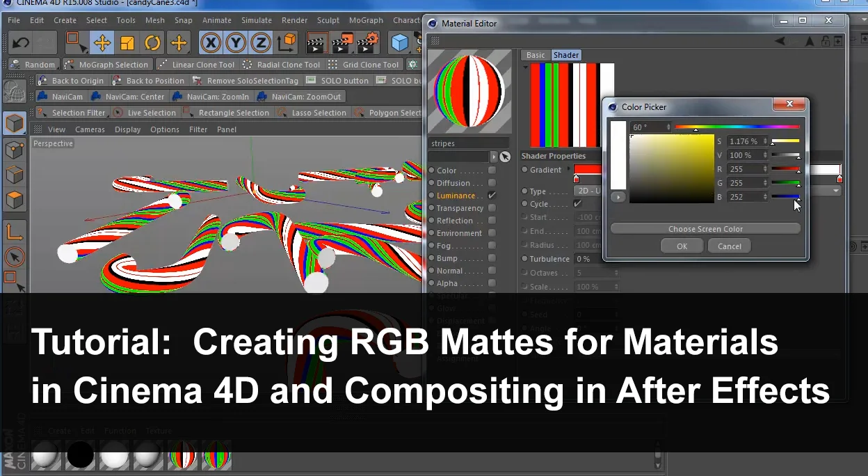Click MoGraph Selection tool
The image size is (868, 476).
click(106, 65)
